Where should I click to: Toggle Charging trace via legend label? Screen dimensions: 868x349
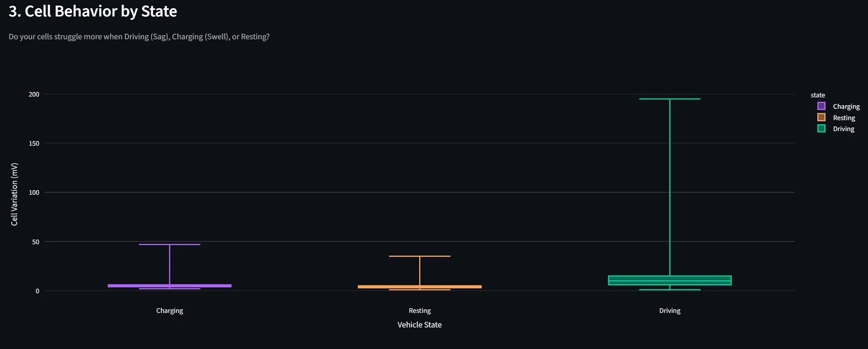[x=846, y=106]
